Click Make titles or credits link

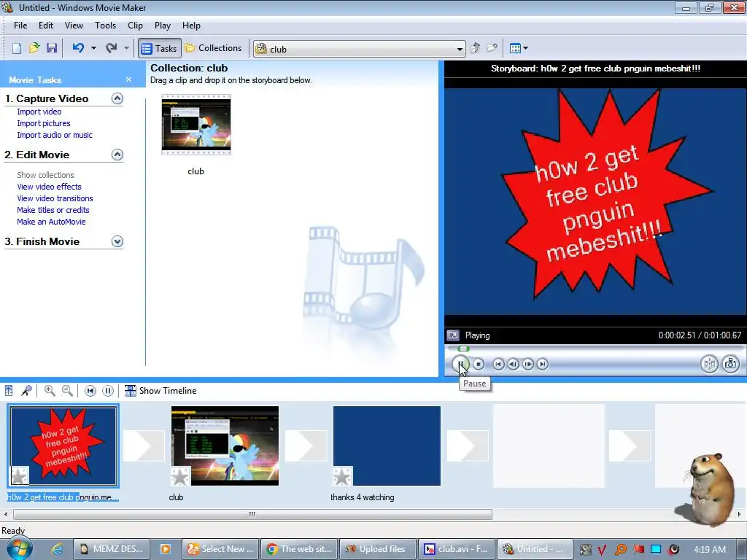coord(53,210)
